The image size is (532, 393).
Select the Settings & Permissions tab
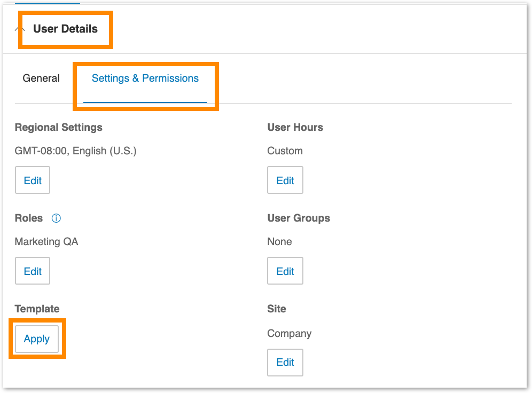pyautogui.click(x=145, y=78)
